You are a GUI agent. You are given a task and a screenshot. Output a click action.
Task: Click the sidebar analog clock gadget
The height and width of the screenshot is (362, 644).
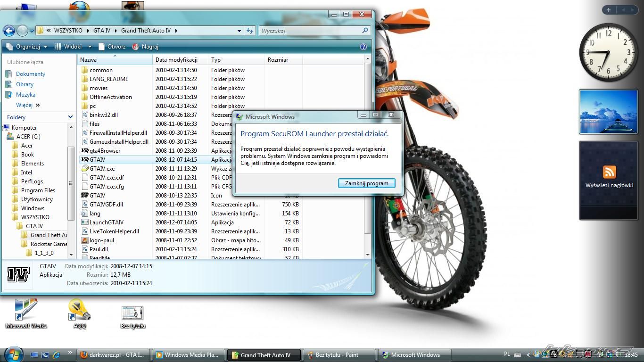point(608,52)
